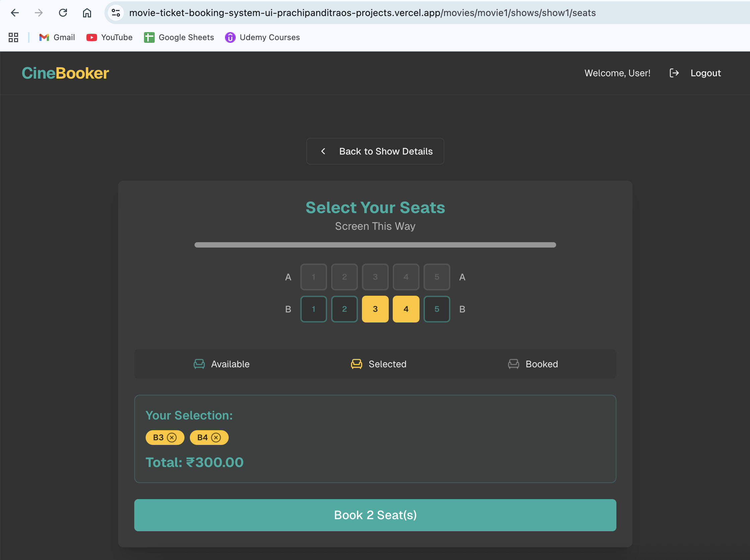This screenshot has width=750, height=560.
Task: Click the Welcome, User! text
Action: click(617, 73)
